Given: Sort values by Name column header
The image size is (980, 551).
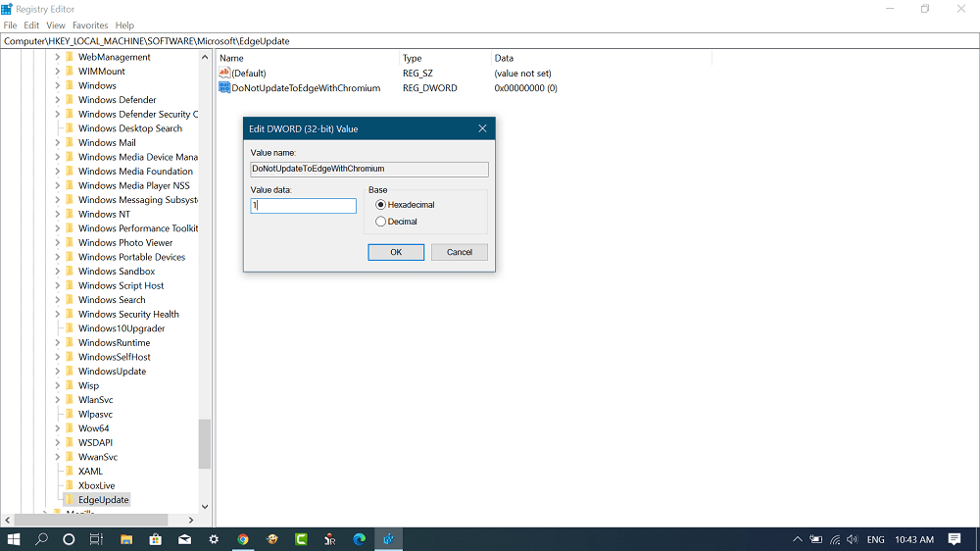Looking at the screenshot, I should click(308, 58).
